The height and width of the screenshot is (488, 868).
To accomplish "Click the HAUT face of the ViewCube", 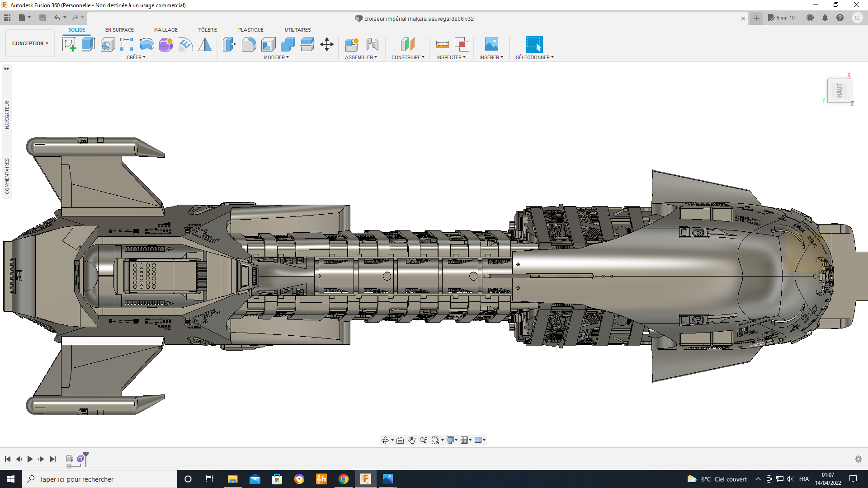I will [839, 90].
